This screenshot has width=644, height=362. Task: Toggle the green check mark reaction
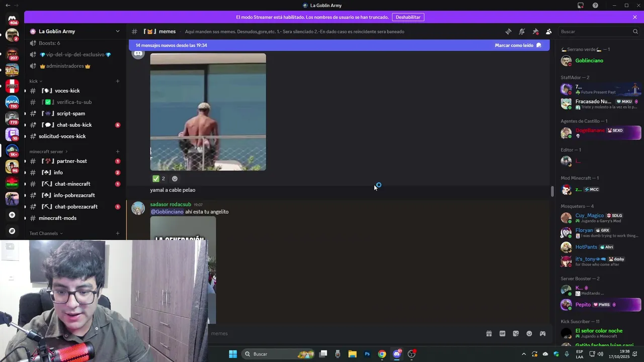(x=159, y=178)
